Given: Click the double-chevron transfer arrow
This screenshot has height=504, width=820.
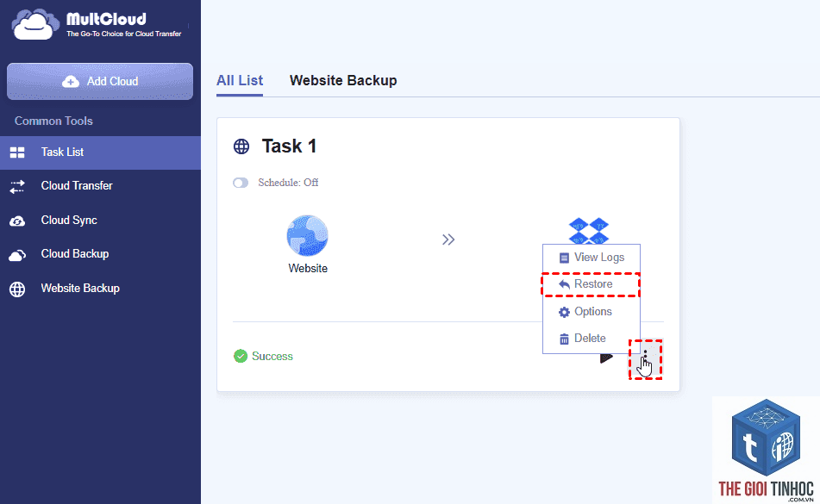Looking at the screenshot, I should coord(448,240).
